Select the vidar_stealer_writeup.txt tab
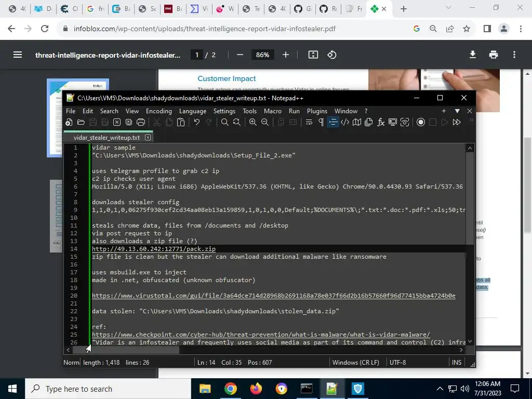Image resolution: width=532 pixels, height=399 pixels. 107,137
